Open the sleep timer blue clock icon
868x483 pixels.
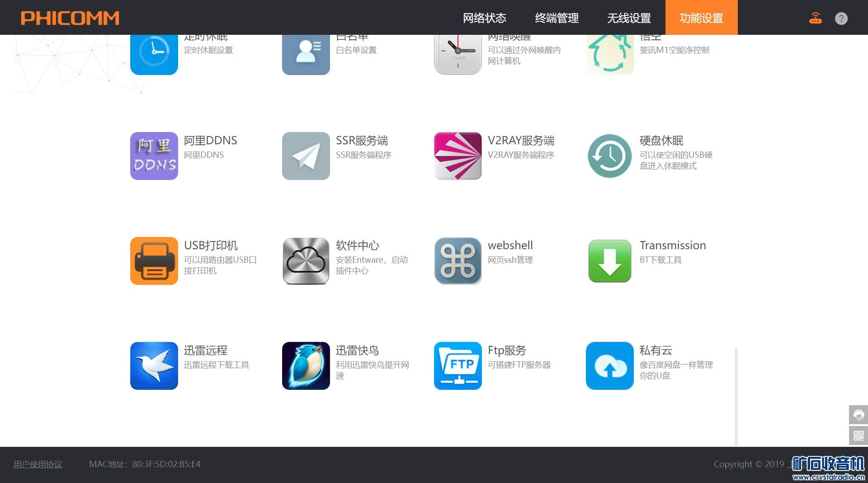[x=154, y=55]
